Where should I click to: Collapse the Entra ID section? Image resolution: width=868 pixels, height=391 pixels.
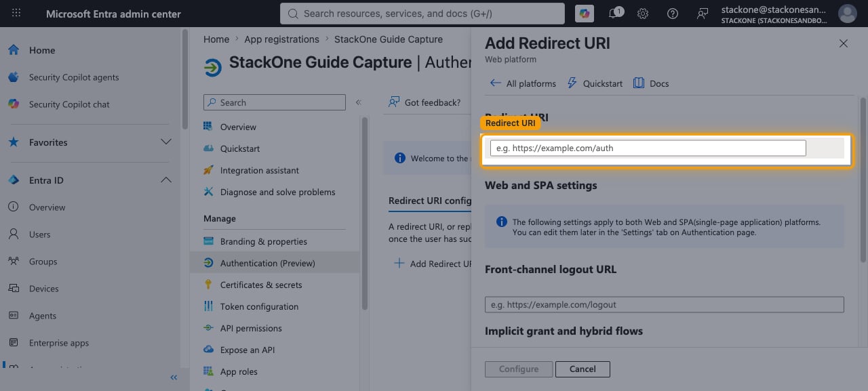pos(165,180)
